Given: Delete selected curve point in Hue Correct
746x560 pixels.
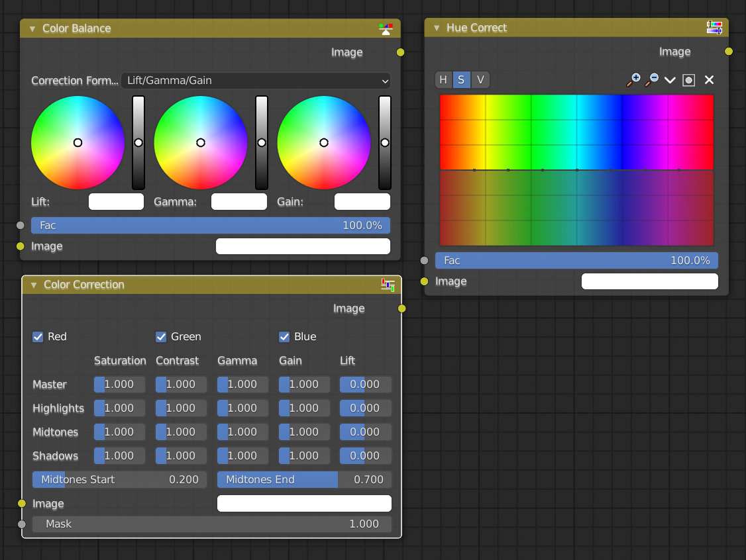Looking at the screenshot, I should [x=709, y=80].
